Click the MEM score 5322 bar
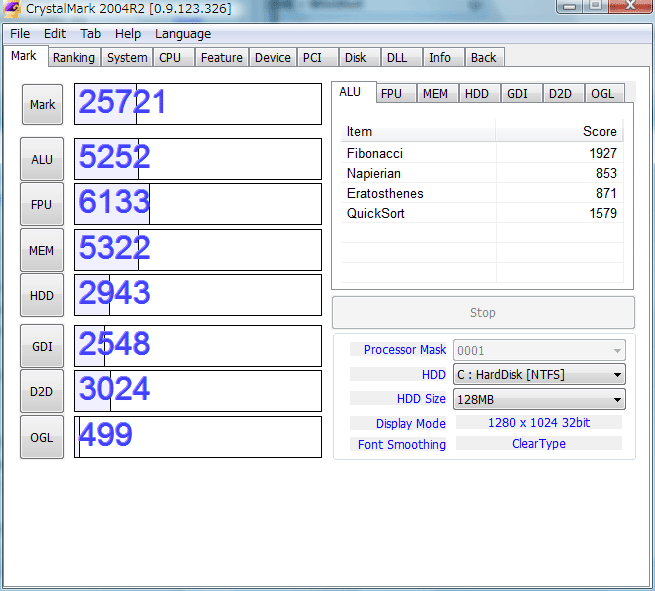Screen dimensions: 655x591 (198, 250)
